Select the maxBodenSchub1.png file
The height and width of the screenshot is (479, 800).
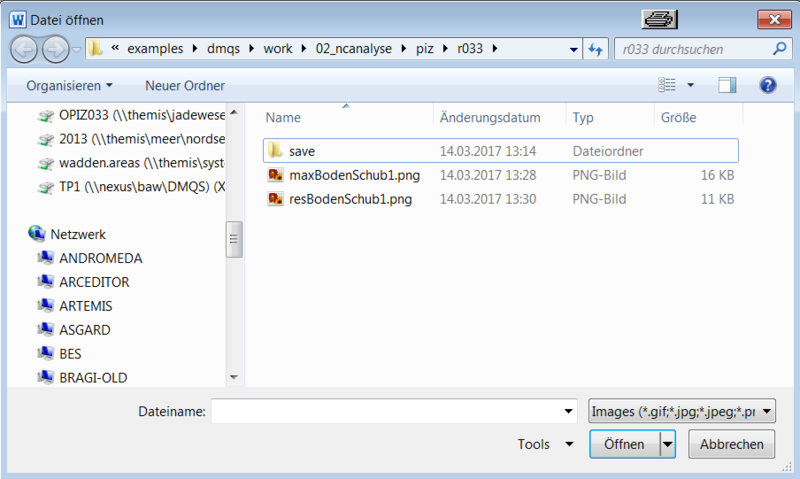click(340, 175)
